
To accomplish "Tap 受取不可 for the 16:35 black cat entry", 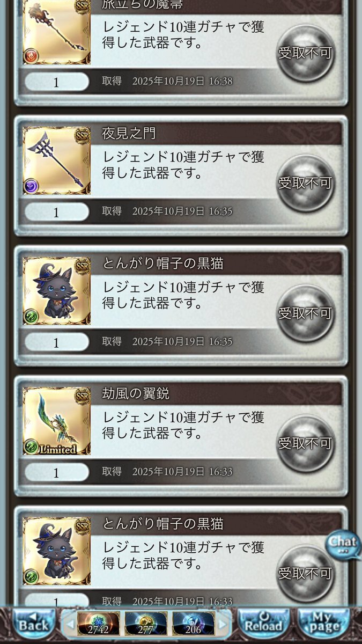I will tap(305, 313).
